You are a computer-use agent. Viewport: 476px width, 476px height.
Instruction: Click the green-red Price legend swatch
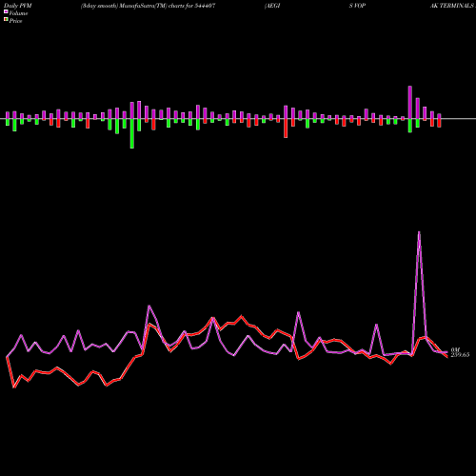(6, 20)
